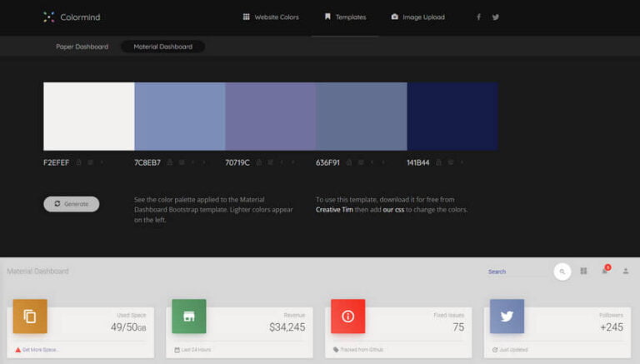Viewport: 640px width, 364px height.
Task: Click the Just Updated footer text
Action: click(x=513, y=350)
